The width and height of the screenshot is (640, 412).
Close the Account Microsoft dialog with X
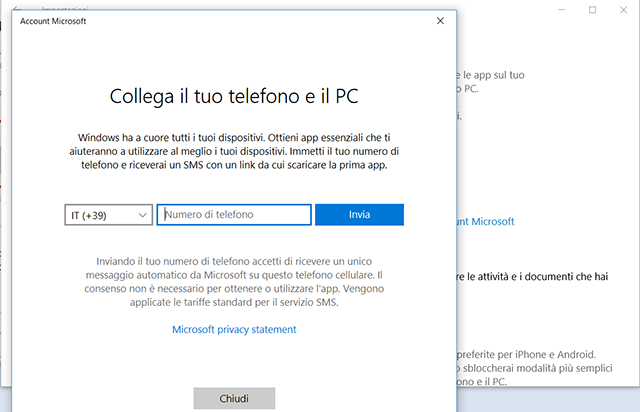pyautogui.click(x=440, y=21)
